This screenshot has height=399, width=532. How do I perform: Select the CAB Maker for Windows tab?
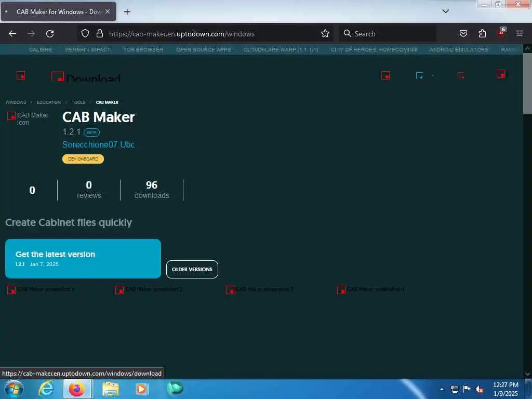[x=58, y=11]
